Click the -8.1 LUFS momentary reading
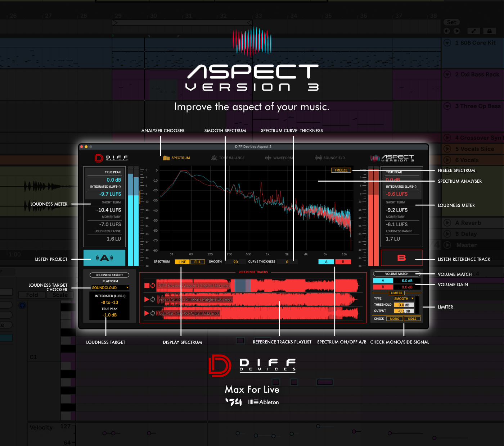 point(397,224)
